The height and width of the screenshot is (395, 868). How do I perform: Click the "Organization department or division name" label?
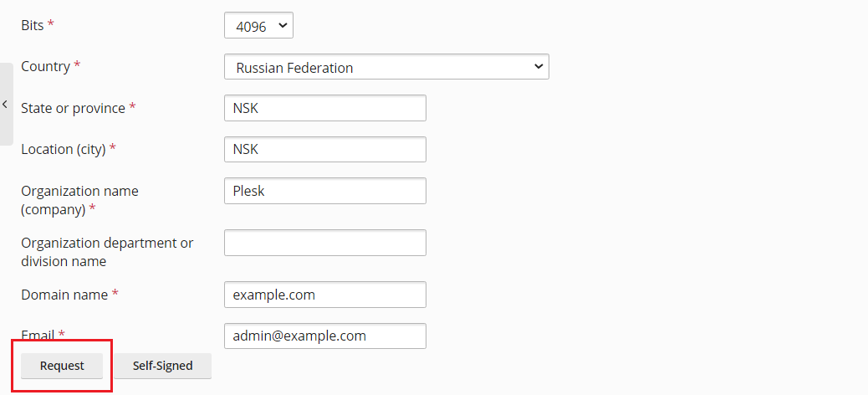click(x=106, y=252)
